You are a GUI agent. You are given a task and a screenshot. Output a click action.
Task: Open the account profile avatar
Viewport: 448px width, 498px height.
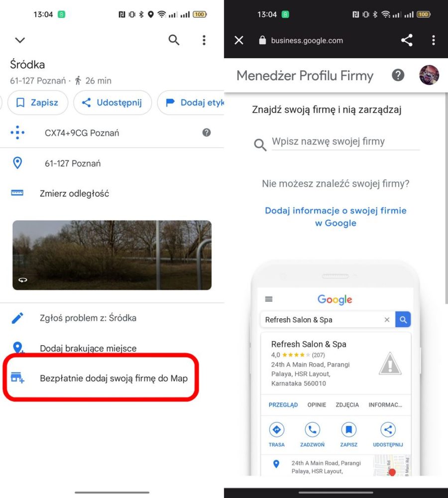[429, 75]
